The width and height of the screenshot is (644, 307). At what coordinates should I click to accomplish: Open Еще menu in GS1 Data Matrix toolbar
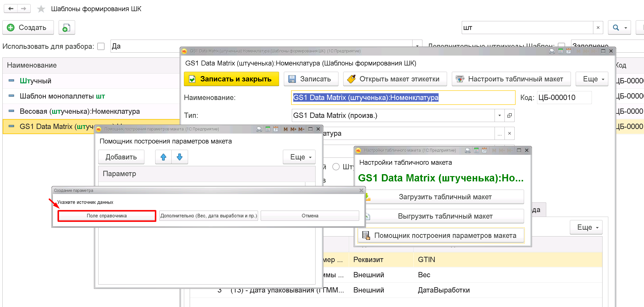click(592, 79)
